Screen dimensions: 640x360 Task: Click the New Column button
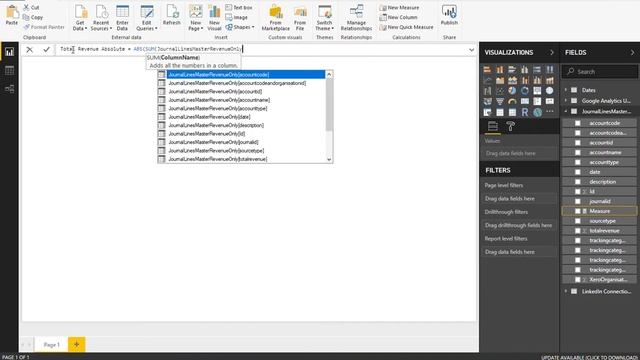tap(398, 17)
